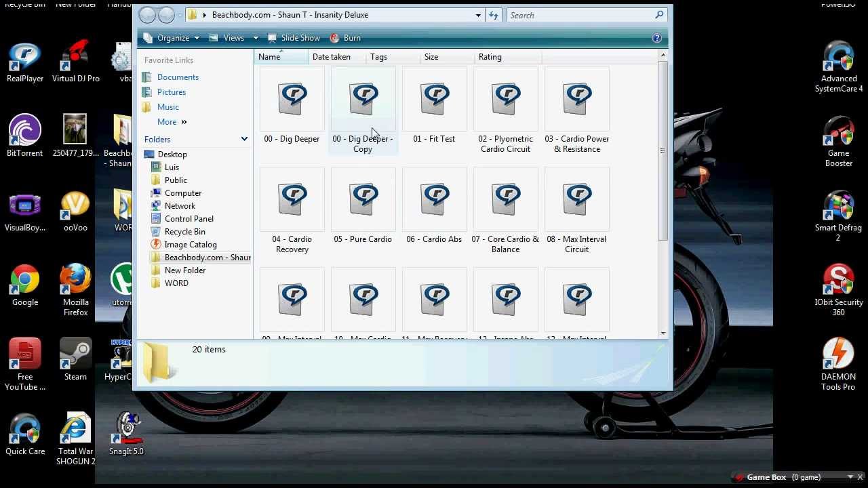Open the Documents favorite link
This screenshot has width=868, height=488.
(178, 77)
